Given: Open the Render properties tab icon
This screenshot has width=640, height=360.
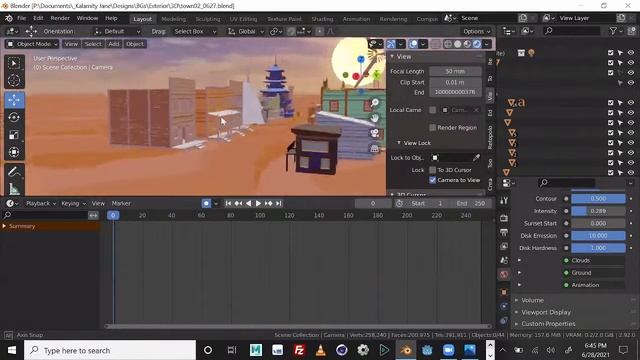Looking at the screenshot, I should tap(504, 218).
